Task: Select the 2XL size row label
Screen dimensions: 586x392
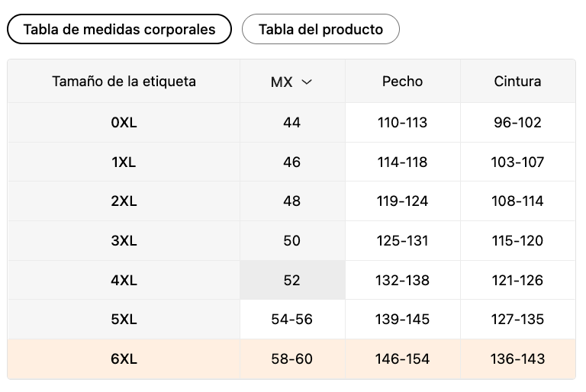Action: click(124, 201)
